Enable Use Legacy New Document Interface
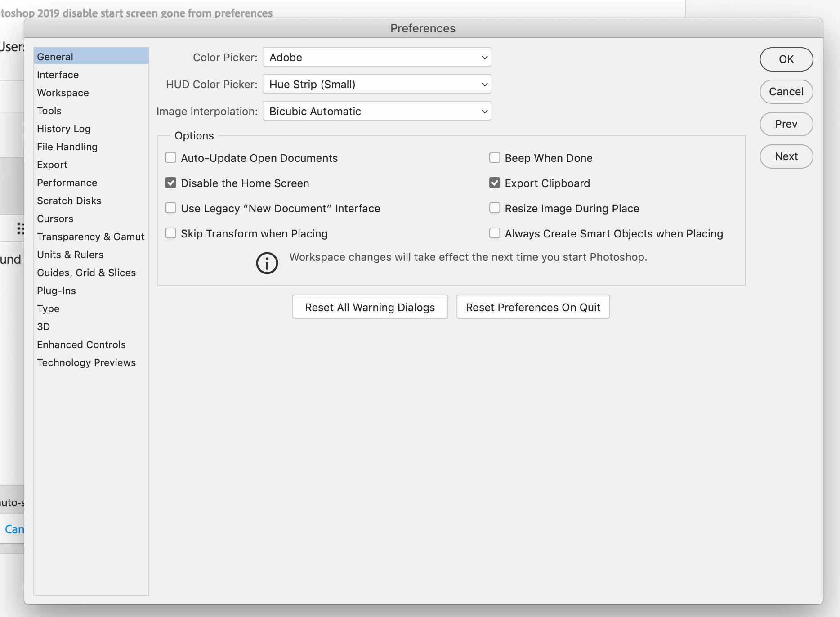Screen dimensions: 840x617 pyautogui.click(x=171, y=208)
